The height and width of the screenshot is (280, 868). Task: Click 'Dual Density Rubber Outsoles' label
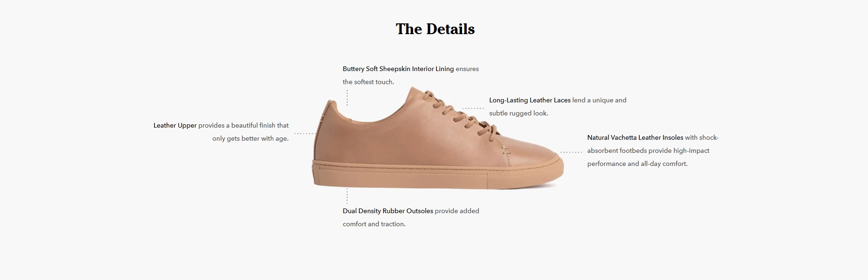(x=388, y=211)
